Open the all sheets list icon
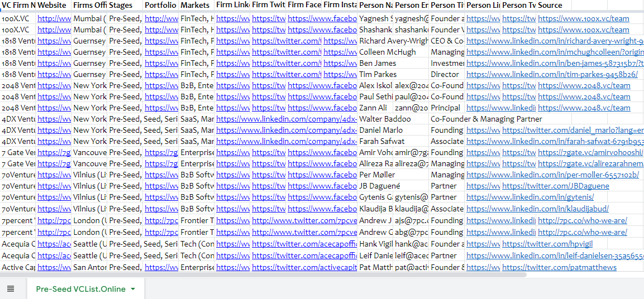 point(11,289)
